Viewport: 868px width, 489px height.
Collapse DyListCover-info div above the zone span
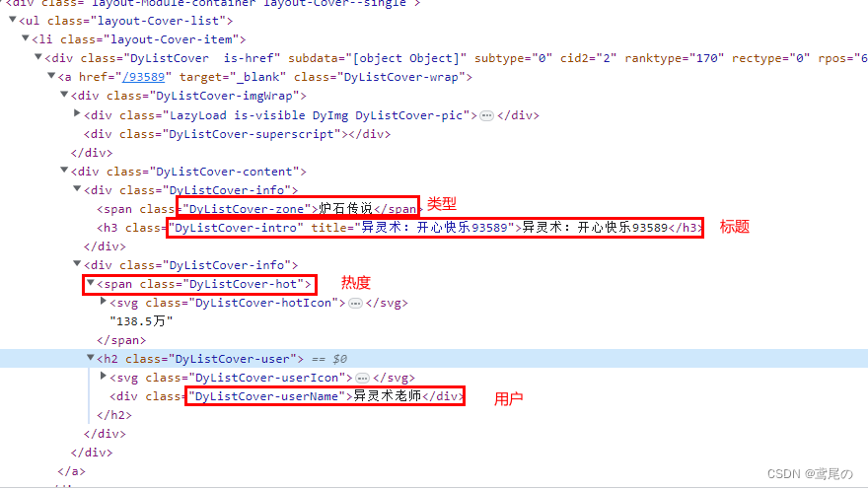pos(77,189)
